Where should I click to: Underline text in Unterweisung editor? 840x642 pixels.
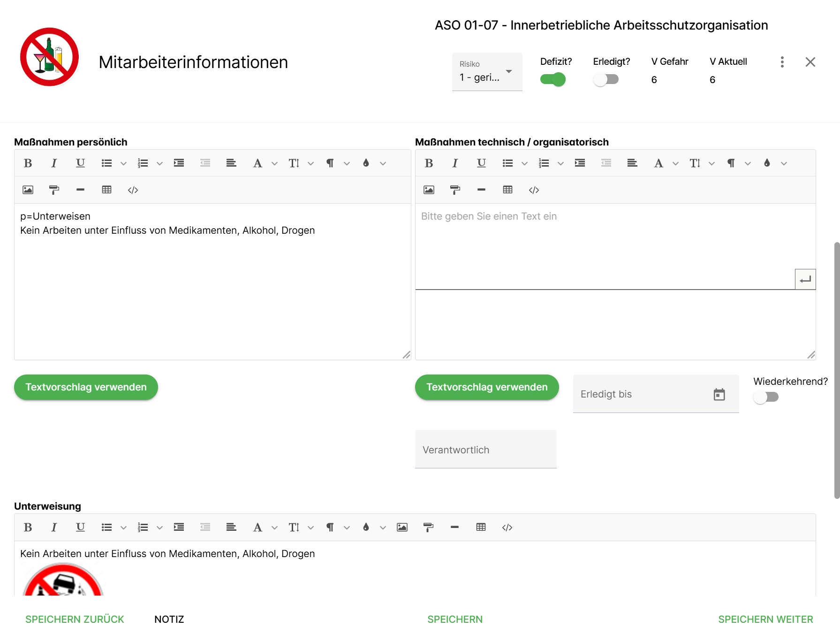(x=80, y=527)
